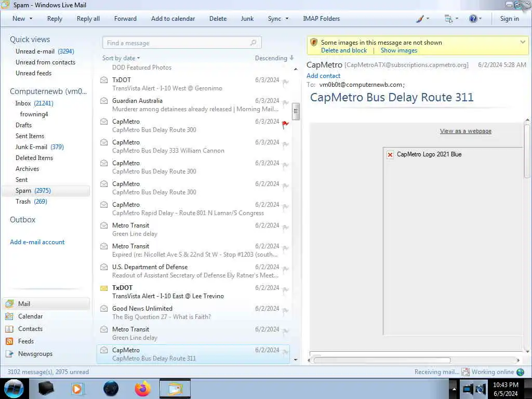Click the preview pane horizontal scrollbar thumb
532x399 pixels.
pyautogui.click(x=382, y=361)
